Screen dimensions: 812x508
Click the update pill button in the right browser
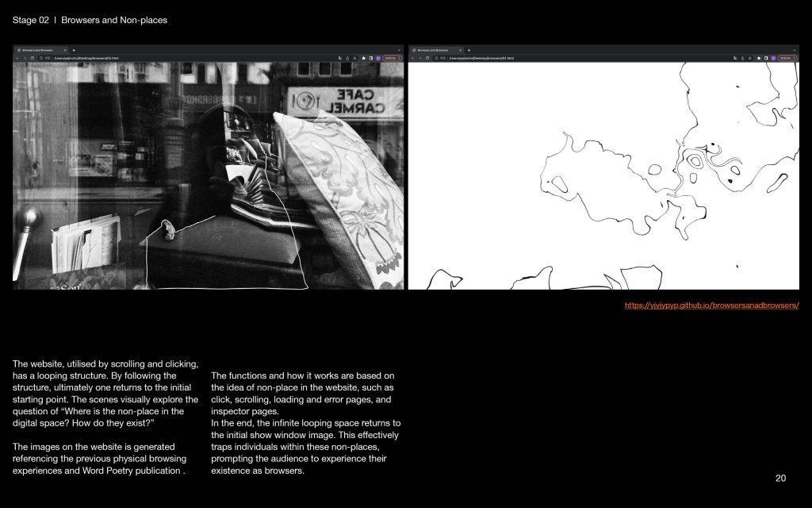pyautogui.click(x=787, y=58)
